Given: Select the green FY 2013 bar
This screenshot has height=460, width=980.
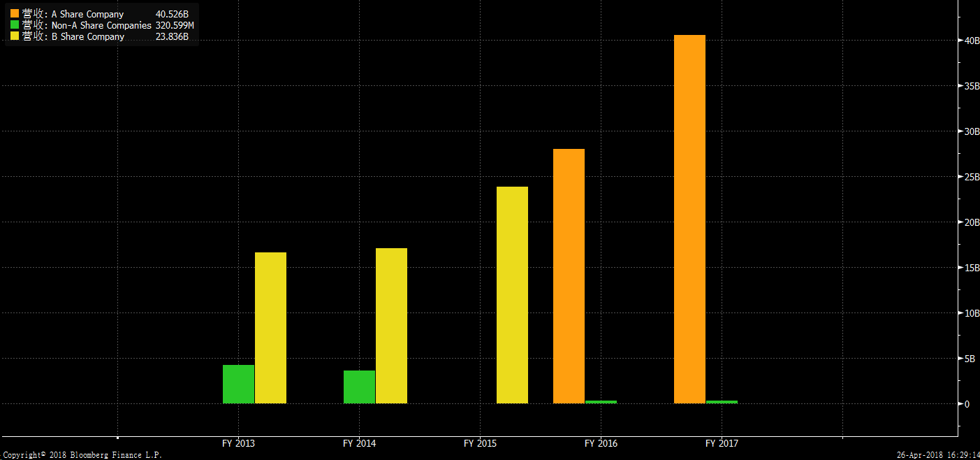Looking at the screenshot, I should click(x=238, y=384).
